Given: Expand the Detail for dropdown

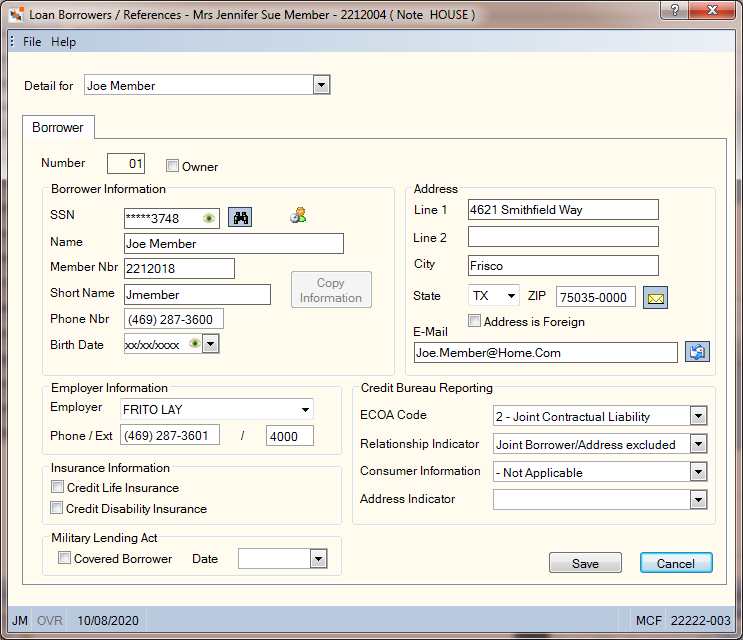Looking at the screenshot, I should click(x=321, y=85).
